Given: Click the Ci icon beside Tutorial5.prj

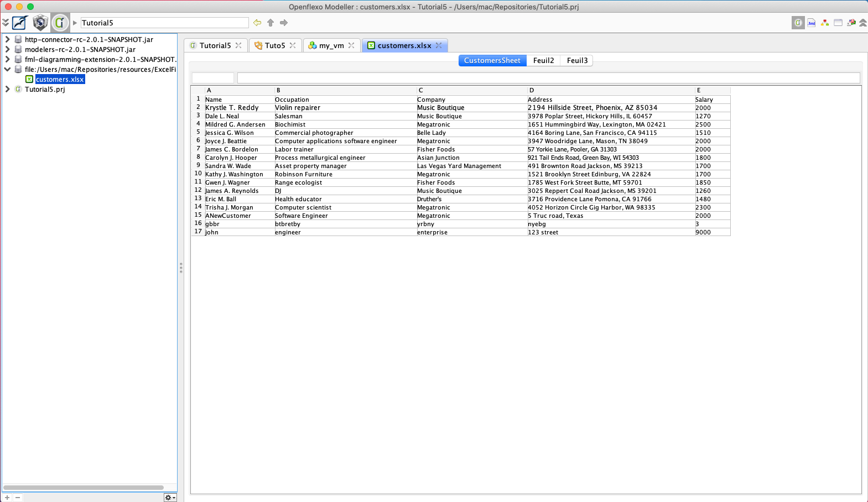Looking at the screenshot, I should pos(18,89).
